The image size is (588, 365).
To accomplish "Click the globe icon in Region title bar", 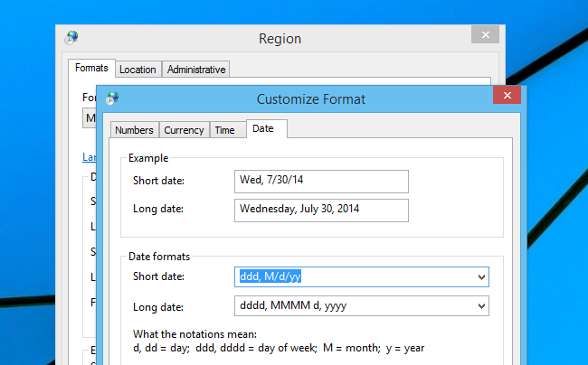I will (71, 38).
